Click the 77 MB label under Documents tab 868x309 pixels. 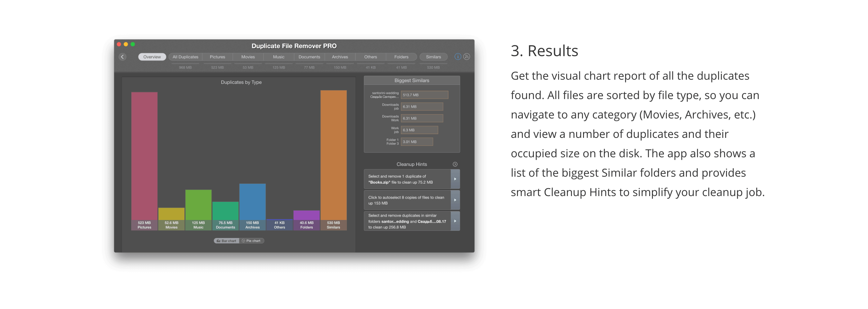pyautogui.click(x=309, y=68)
